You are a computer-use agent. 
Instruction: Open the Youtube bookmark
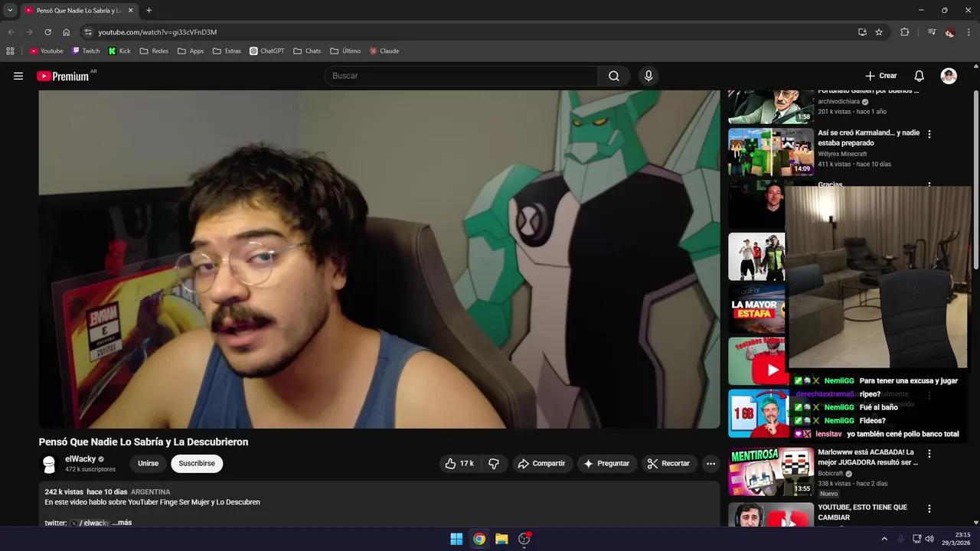[x=47, y=51]
